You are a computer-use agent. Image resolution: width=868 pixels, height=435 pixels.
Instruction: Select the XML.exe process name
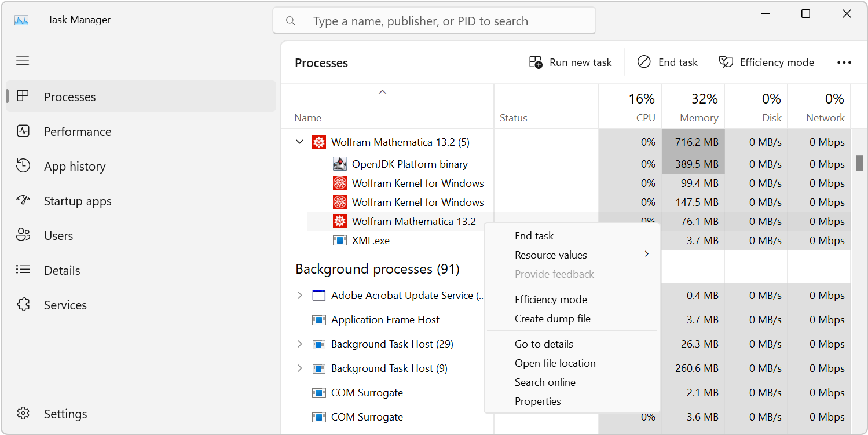point(371,241)
